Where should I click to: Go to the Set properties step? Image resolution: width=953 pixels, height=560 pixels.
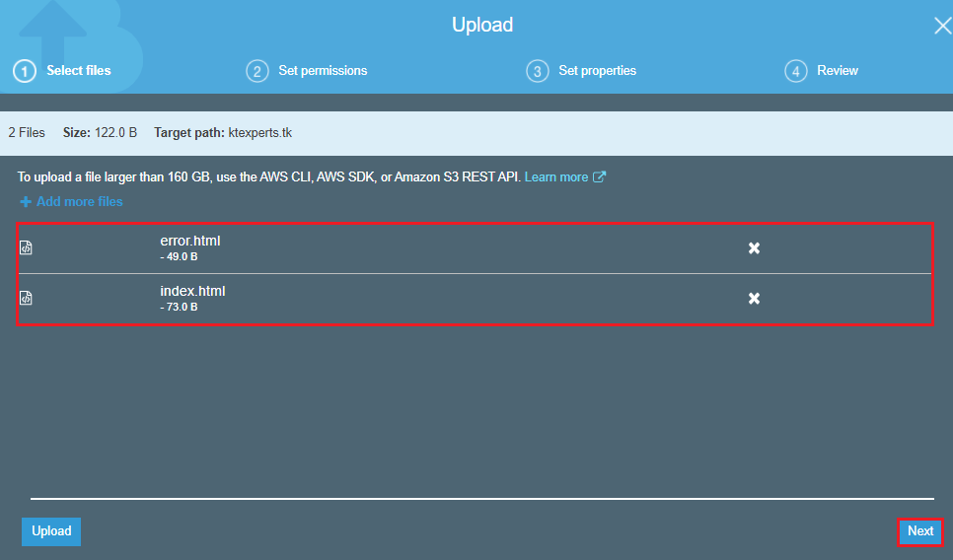pyautogui.click(x=598, y=70)
